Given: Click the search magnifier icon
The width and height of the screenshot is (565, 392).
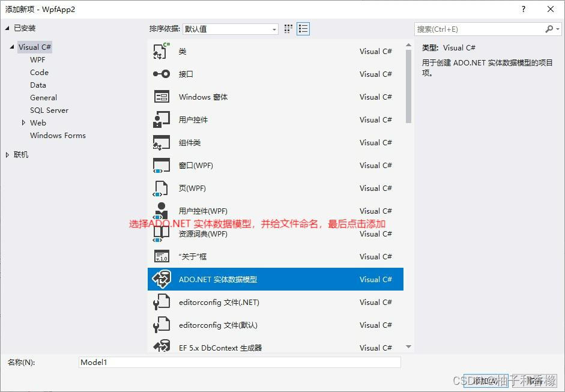Looking at the screenshot, I should click(549, 29).
